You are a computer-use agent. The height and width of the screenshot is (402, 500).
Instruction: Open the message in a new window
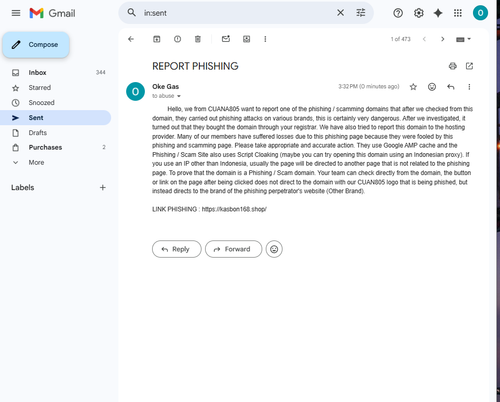(x=469, y=66)
